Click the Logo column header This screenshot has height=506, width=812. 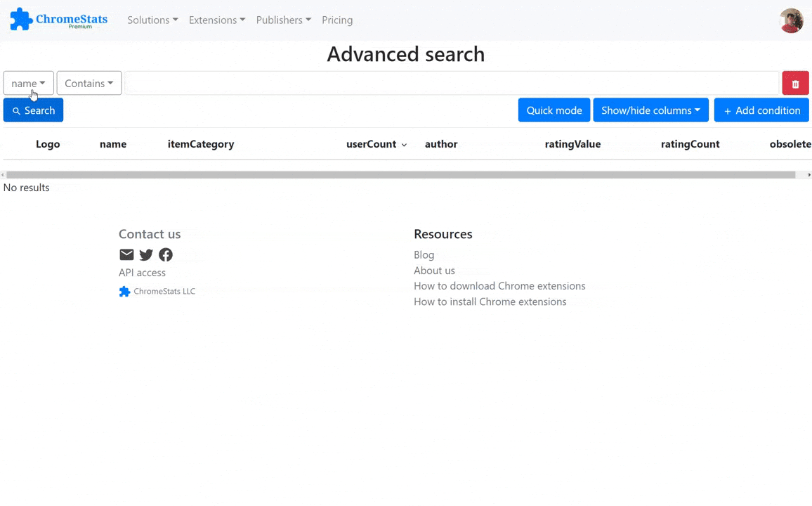point(48,144)
